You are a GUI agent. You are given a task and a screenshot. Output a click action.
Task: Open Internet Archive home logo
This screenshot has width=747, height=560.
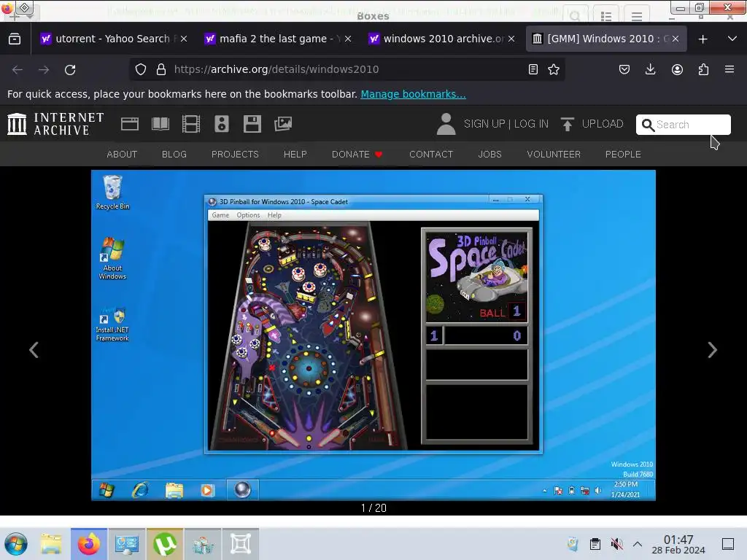55,124
